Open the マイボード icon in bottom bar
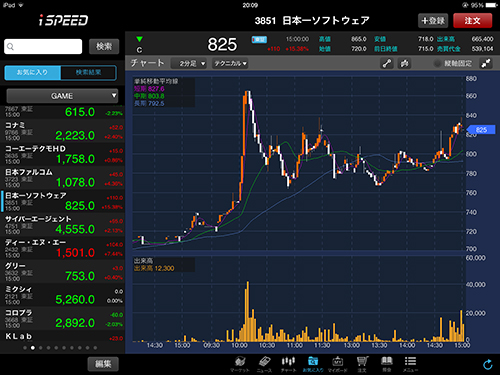This screenshot has width=500, height=375. (338, 364)
